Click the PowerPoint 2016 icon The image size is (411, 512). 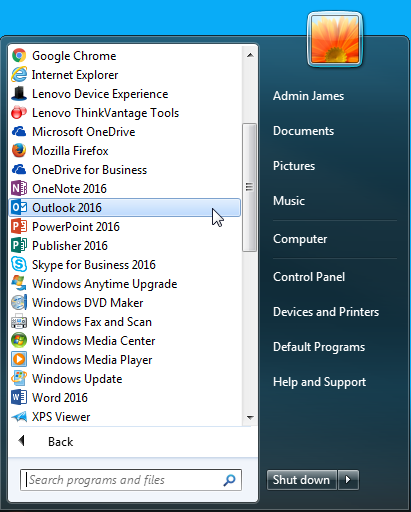tap(19, 226)
